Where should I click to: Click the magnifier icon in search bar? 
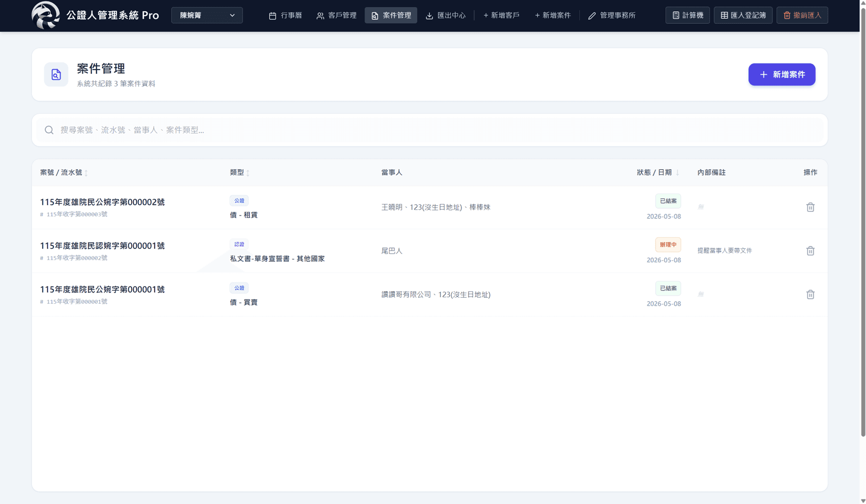click(x=49, y=130)
